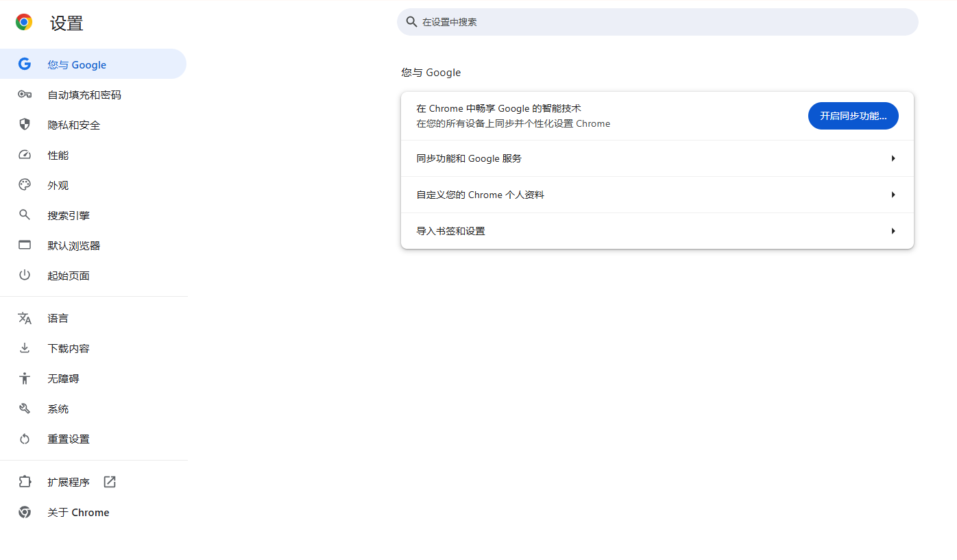Click the download icon for 下载内容

[25, 348]
